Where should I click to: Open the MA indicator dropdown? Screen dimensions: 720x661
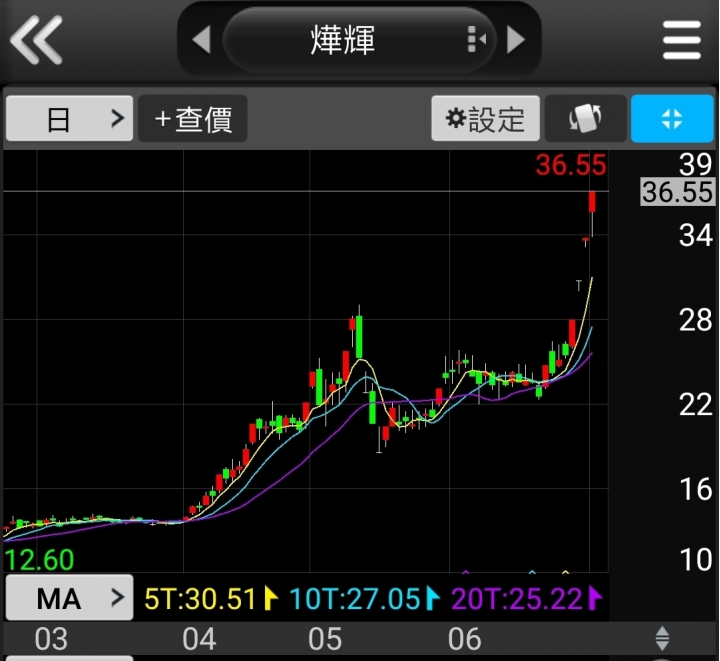tap(69, 598)
